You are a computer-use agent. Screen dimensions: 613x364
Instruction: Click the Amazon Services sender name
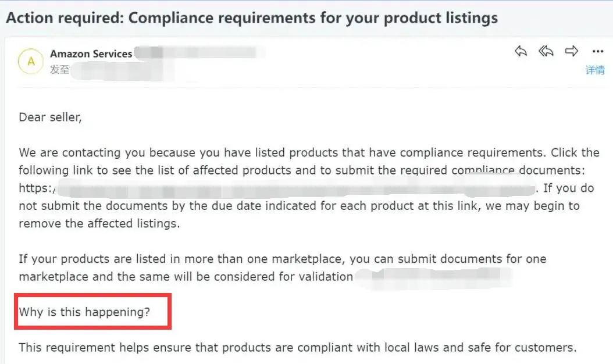(x=91, y=54)
